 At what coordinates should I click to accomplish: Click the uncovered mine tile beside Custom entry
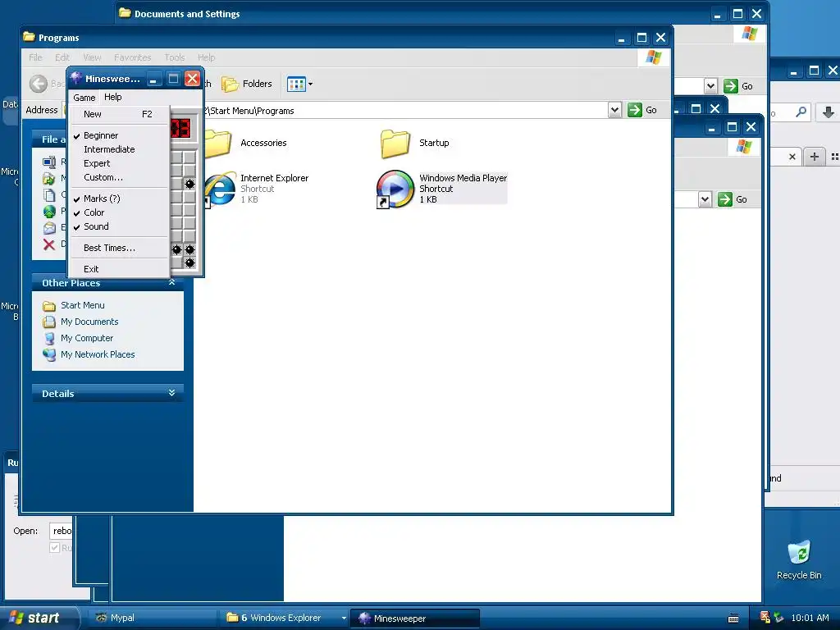click(x=189, y=184)
